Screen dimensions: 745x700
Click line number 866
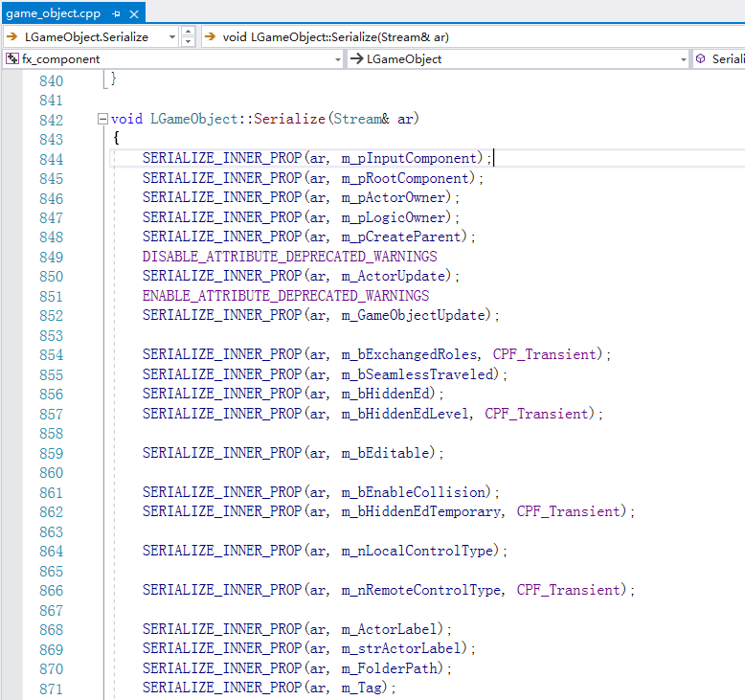[x=52, y=591]
